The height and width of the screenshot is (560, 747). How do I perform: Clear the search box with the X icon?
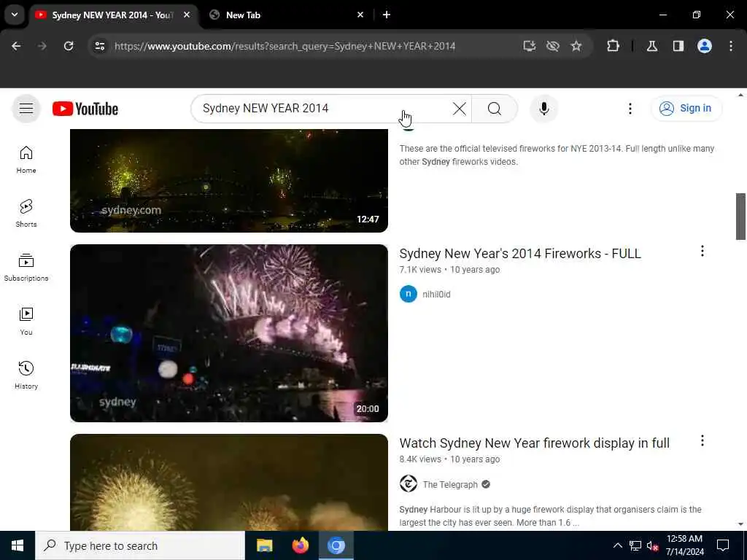click(x=460, y=109)
